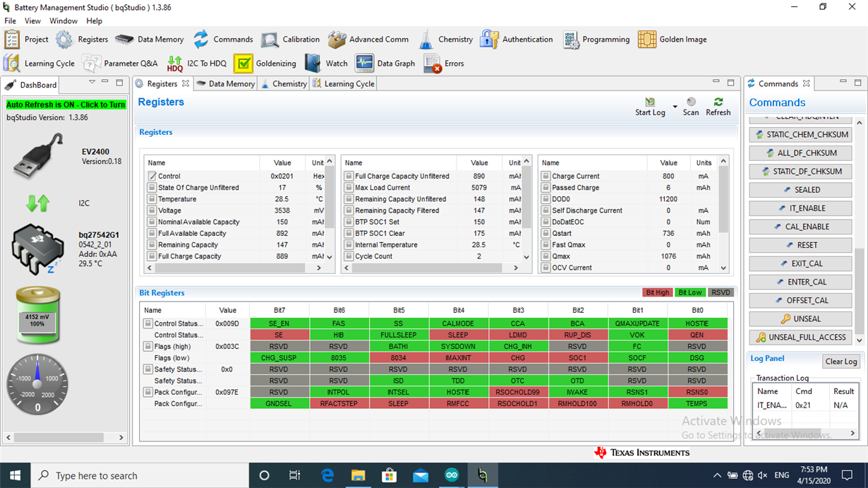Screen dimensions: 868x488
Task: Click the Clear Log button
Action: pyautogui.click(x=841, y=362)
